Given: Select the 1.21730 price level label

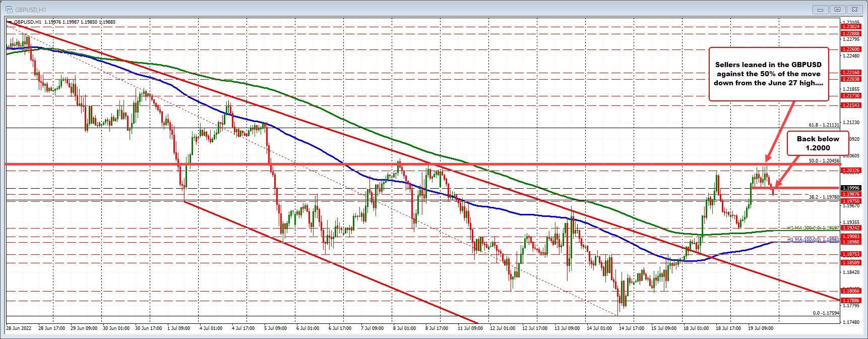Looking at the screenshot, I should 851,96.
